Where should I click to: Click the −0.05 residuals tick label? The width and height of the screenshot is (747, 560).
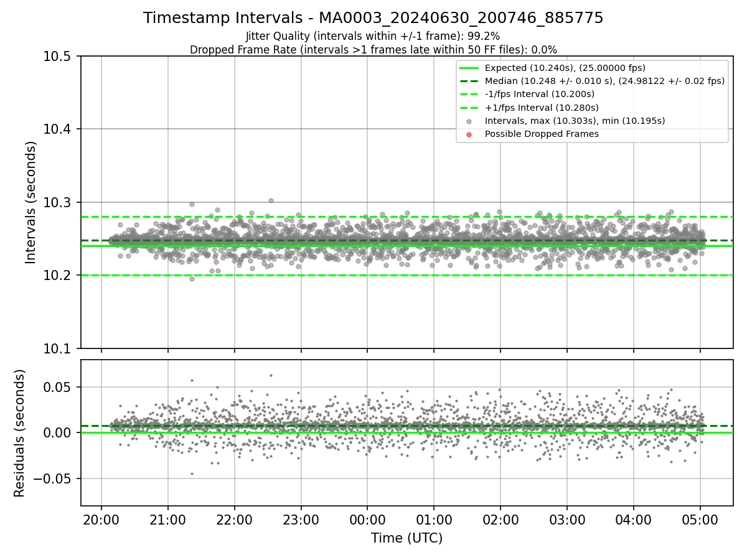point(55,479)
